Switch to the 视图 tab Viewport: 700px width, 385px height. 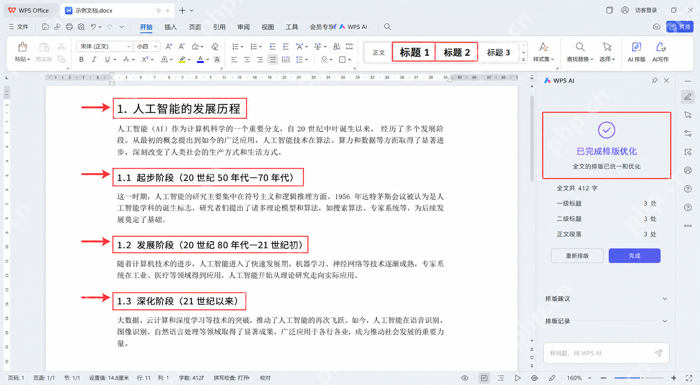tap(267, 27)
